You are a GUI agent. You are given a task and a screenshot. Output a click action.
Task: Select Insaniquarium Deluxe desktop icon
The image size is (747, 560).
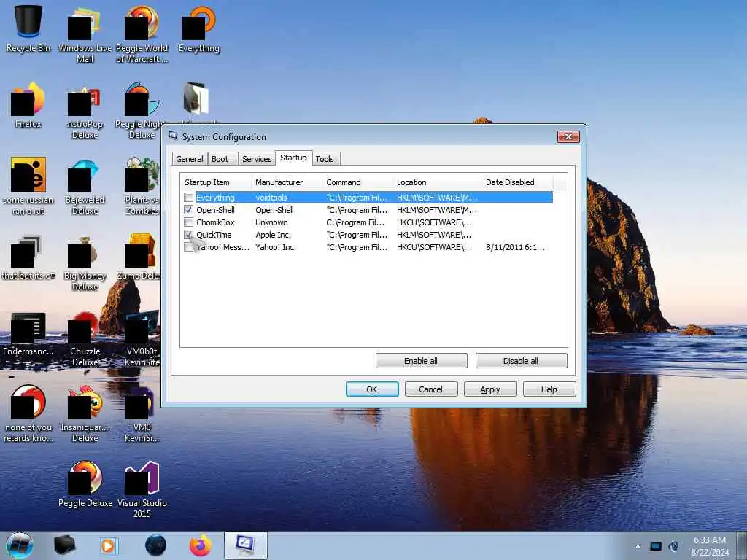85,414
